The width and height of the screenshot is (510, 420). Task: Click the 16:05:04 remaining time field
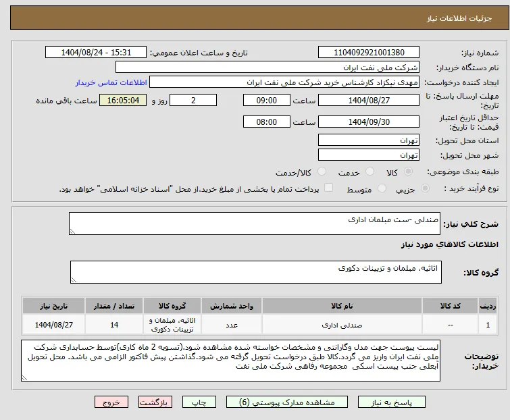123,100
